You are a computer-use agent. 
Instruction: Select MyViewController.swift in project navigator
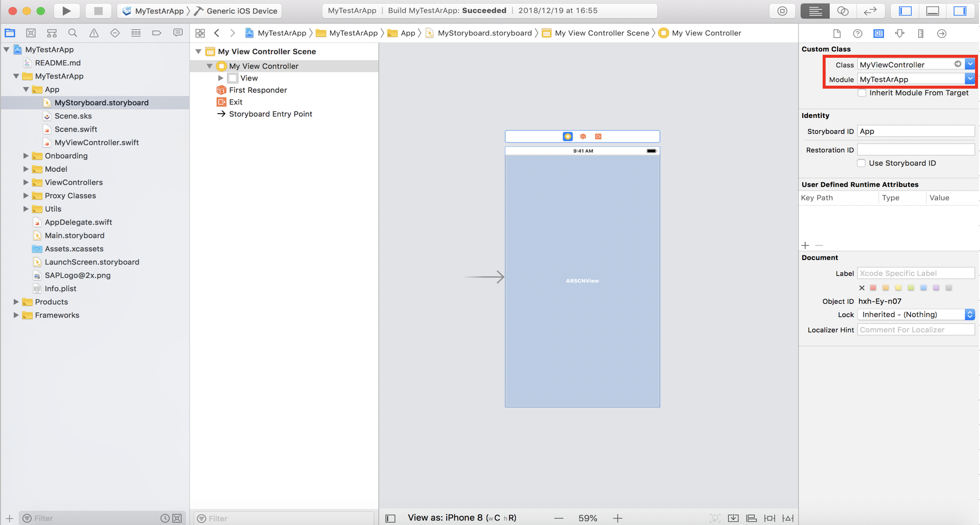pyautogui.click(x=96, y=142)
